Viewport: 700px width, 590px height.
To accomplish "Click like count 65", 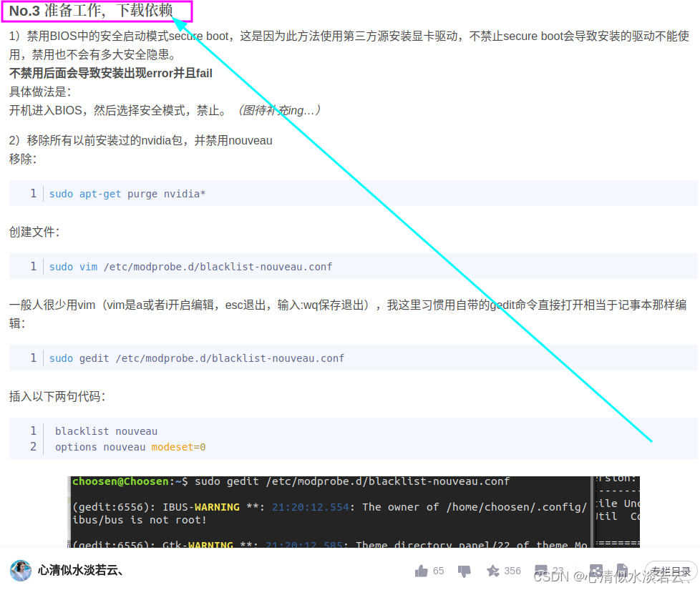I will click(x=438, y=571).
